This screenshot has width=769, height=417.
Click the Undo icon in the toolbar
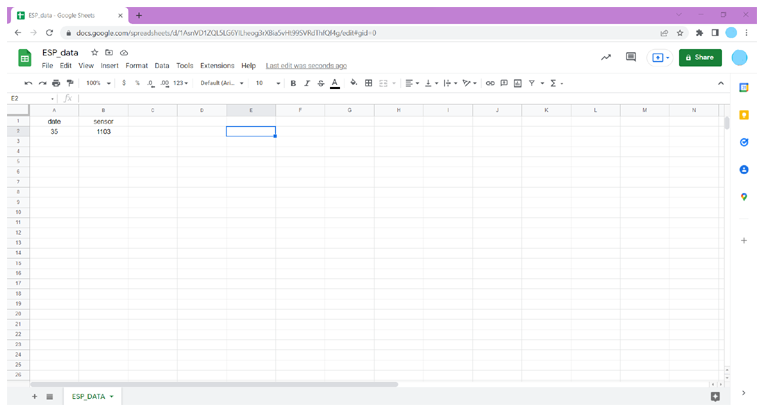coord(29,83)
